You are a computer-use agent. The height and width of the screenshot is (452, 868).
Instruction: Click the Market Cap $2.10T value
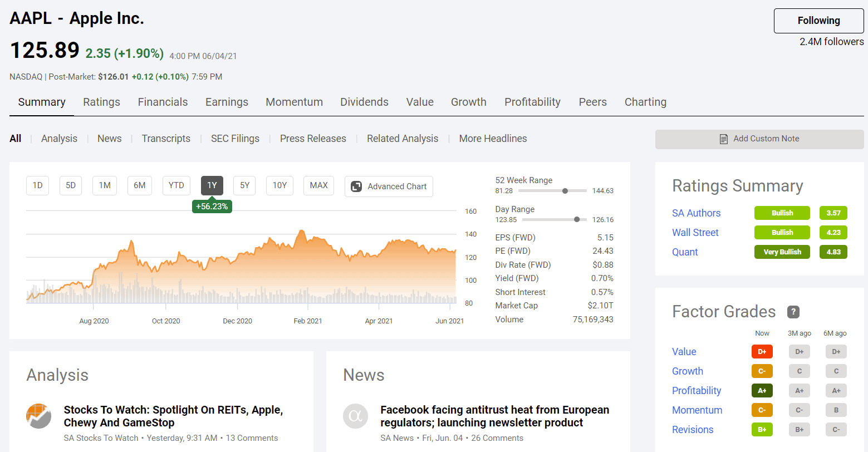click(601, 306)
